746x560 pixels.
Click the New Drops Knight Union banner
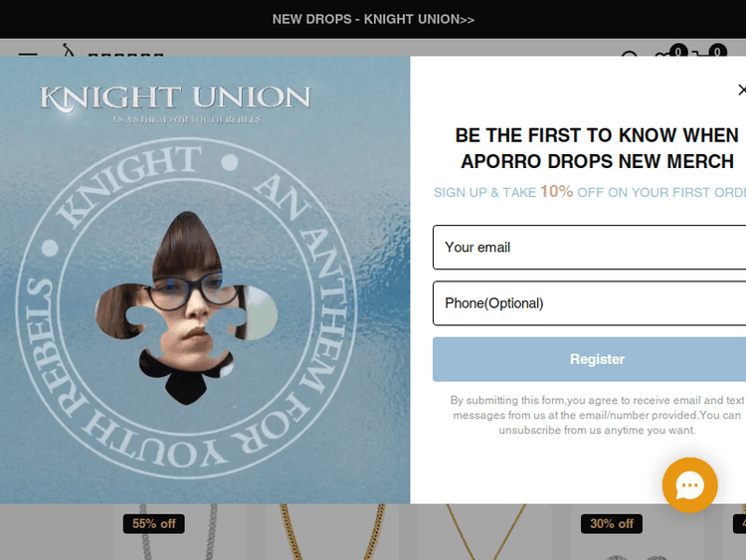(x=373, y=19)
